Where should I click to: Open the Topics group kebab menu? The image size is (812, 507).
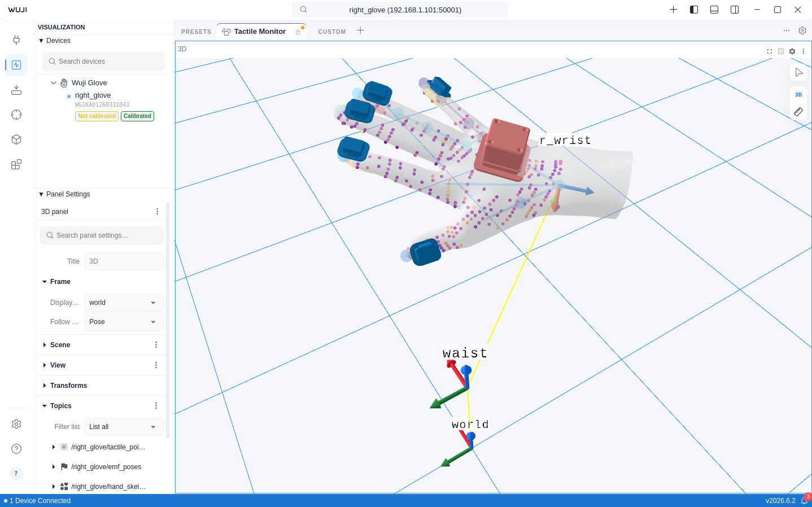click(156, 406)
